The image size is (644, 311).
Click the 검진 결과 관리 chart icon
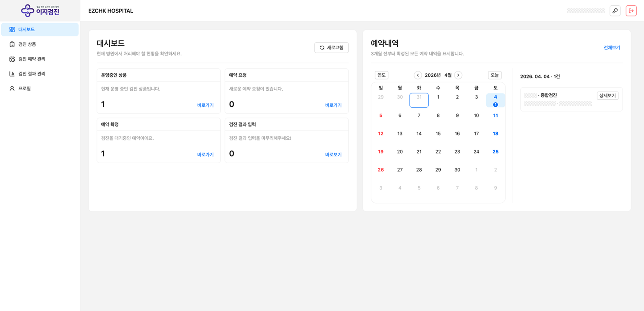click(x=12, y=74)
